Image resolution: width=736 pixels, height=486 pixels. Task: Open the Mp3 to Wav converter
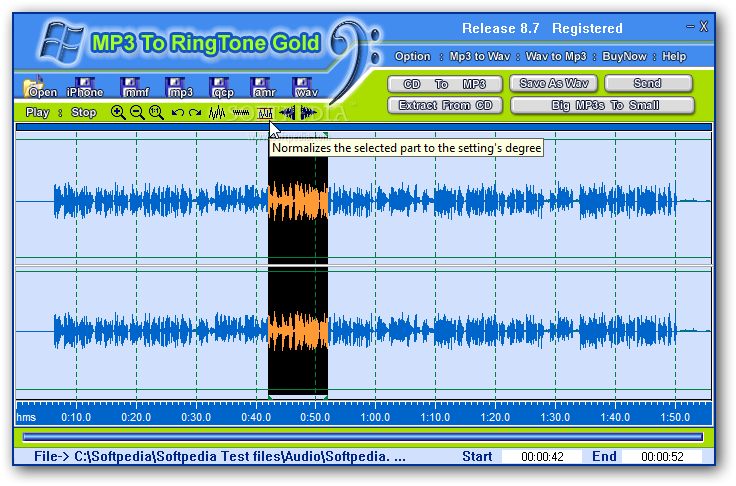coord(479,56)
